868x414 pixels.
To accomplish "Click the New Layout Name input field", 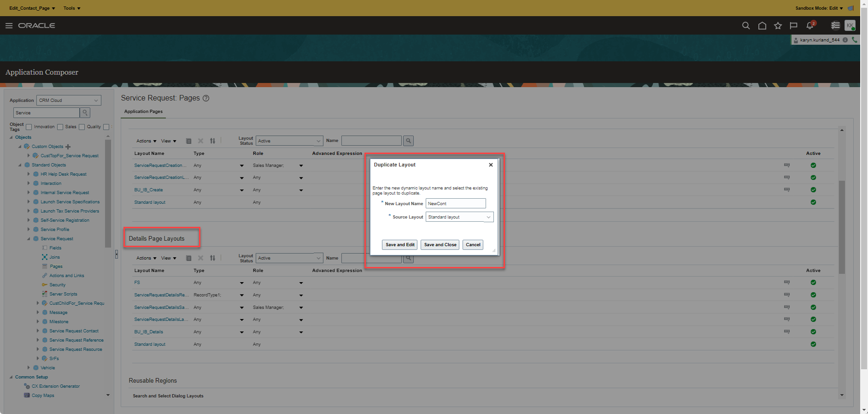I will tap(456, 203).
